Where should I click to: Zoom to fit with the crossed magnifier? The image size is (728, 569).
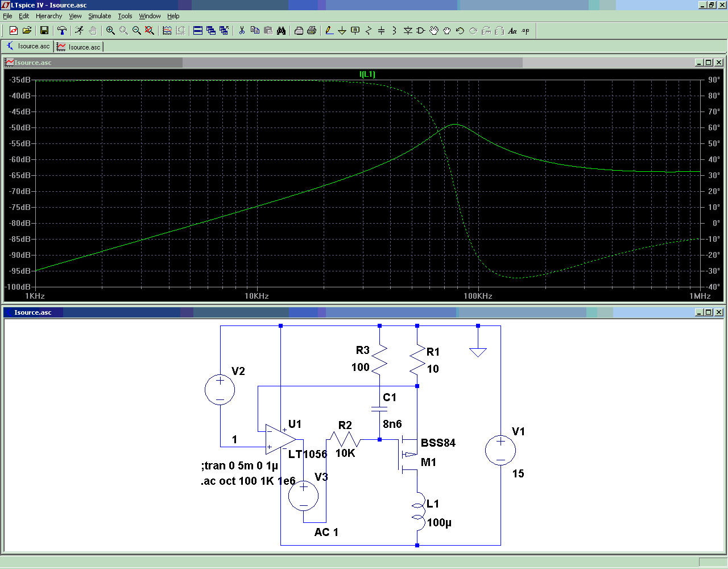point(150,31)
